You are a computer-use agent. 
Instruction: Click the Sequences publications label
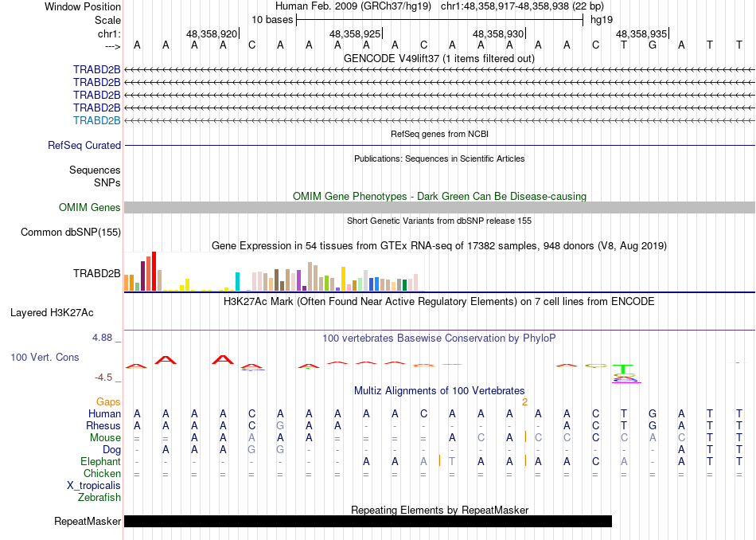95,170
